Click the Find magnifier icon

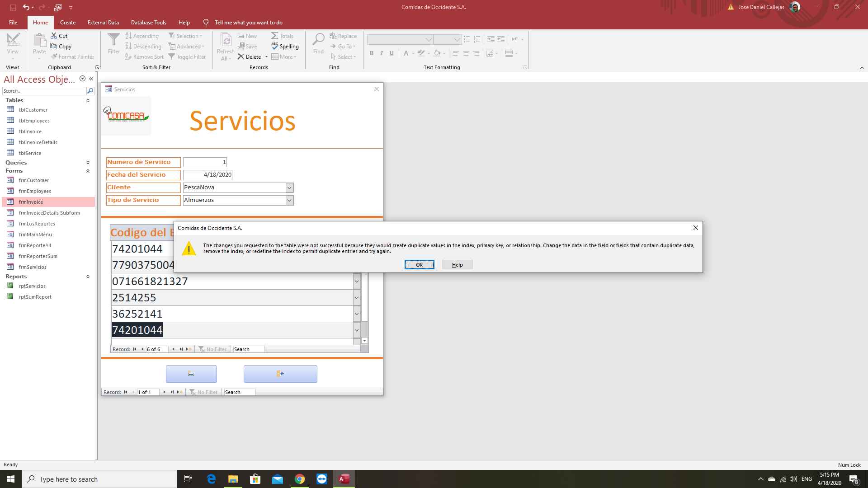318,40
